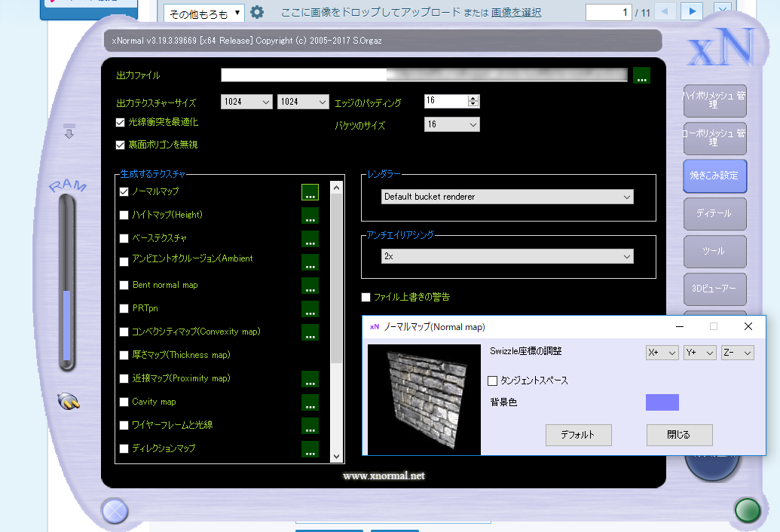Click the gear settings icon at top
The width and height of the screenshot is (780, 532).
257,12
